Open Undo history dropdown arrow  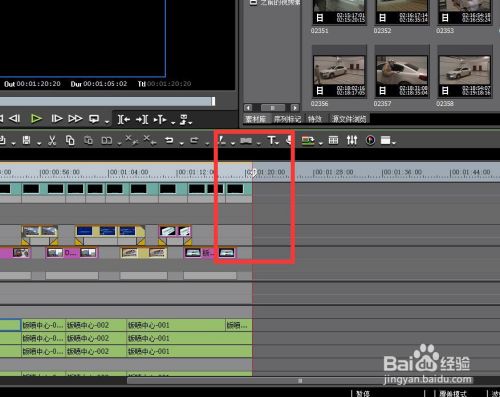[182, 144]
